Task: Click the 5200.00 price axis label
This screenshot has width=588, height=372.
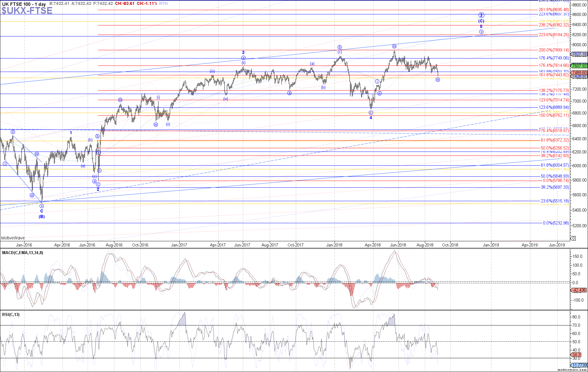Action: pos(579,226)
